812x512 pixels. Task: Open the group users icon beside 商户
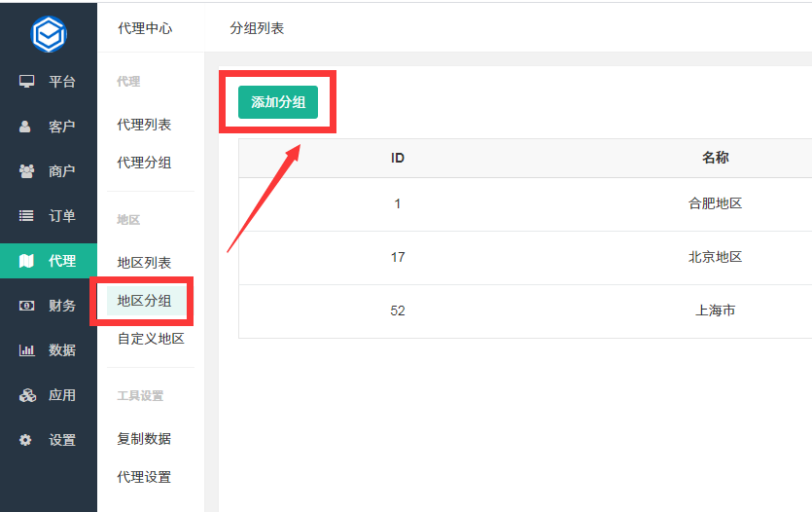pyautogui.click(x=26, y=171)
